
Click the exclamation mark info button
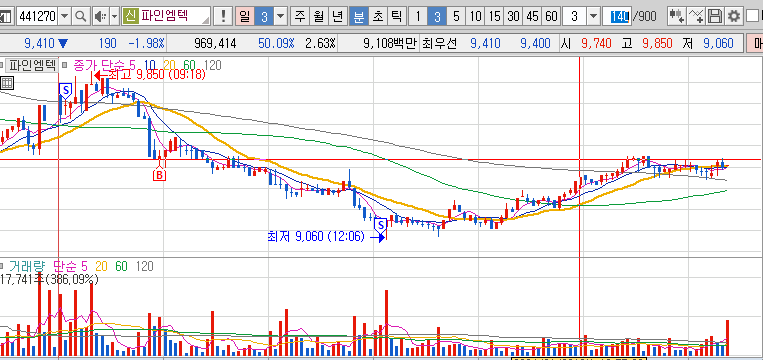click(223, 17)
